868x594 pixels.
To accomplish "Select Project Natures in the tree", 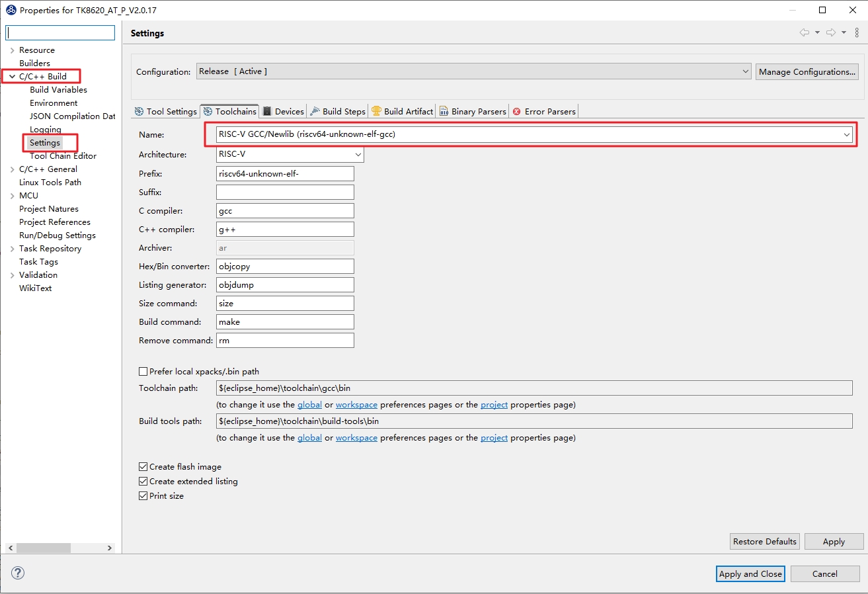I will pyautogui.click(x=49, y=209).
